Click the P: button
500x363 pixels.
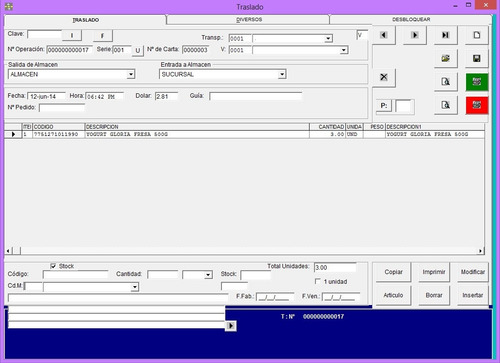384,106
